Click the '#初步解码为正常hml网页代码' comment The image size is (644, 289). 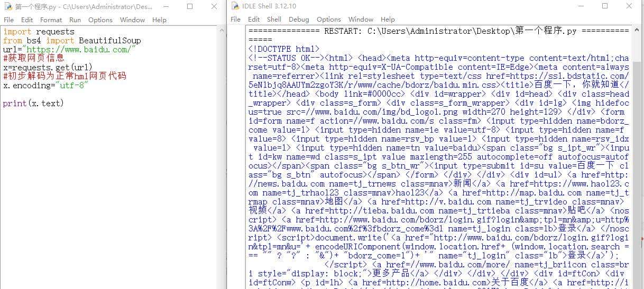coord(65,76)
